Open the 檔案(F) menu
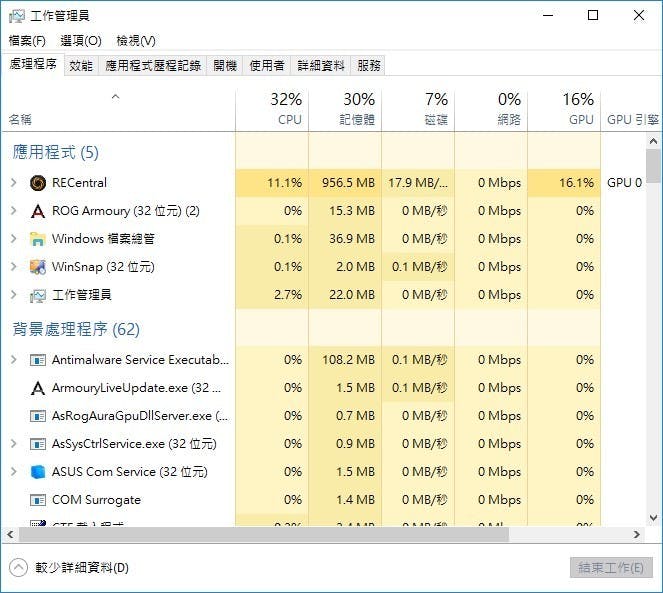This screenshot has height=593, width=663. [x=27, y=41]
